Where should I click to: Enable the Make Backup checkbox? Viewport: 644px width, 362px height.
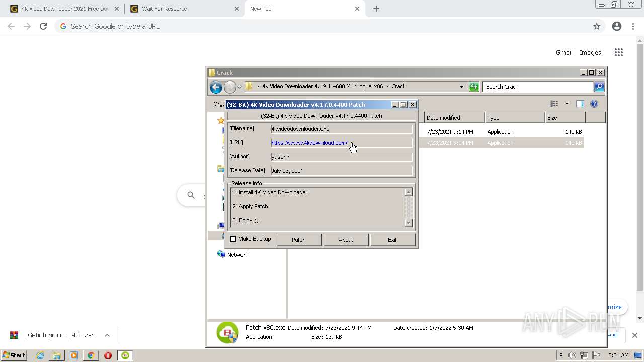pyautogui.click(x=233, y=239)
